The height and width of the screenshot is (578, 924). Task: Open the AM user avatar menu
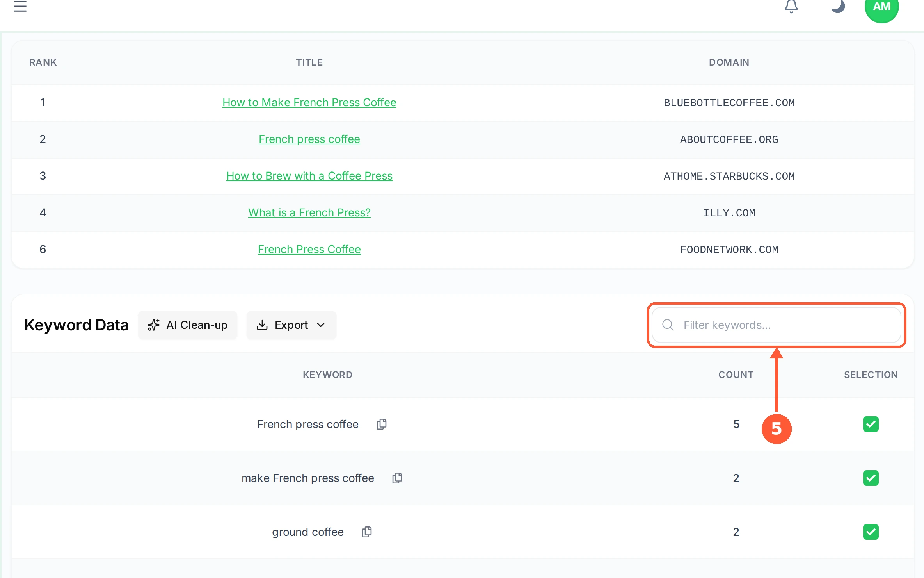coord(881,7)
